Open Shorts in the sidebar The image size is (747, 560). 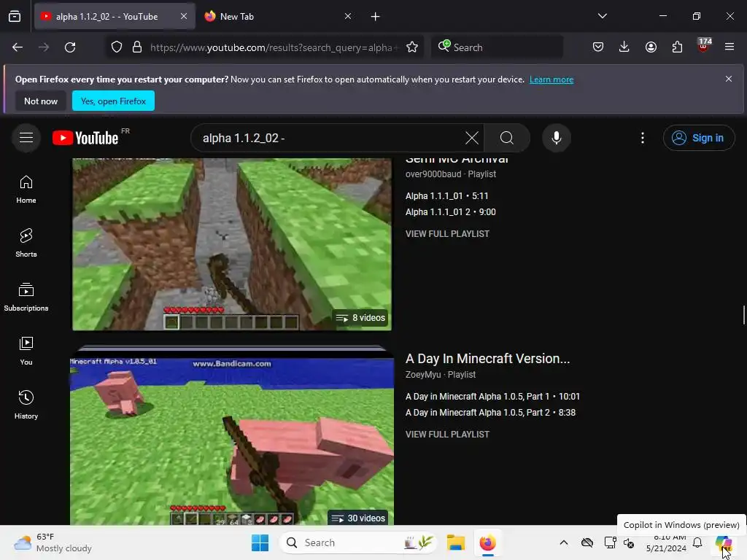[26, 243]
